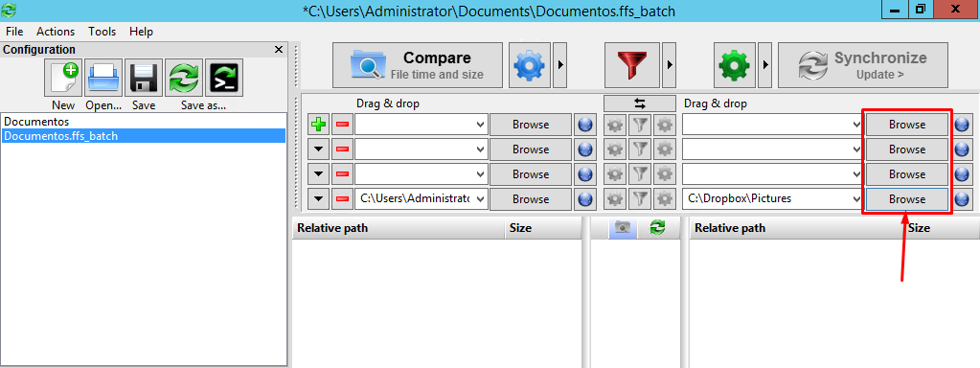This screenshot has width=980, height=368.
Task: Expand arrow next to red filter funnel
Action: pos(670,65)
